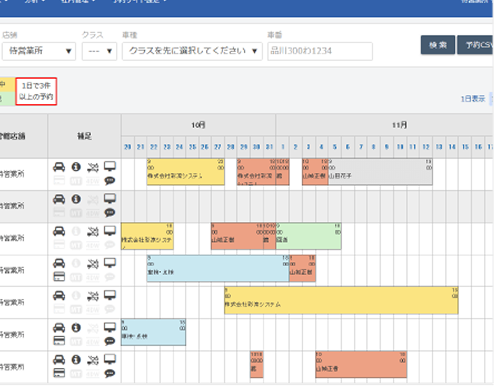
Task: Open the info icon in the short blue reservation row
Action: point(76,328)
